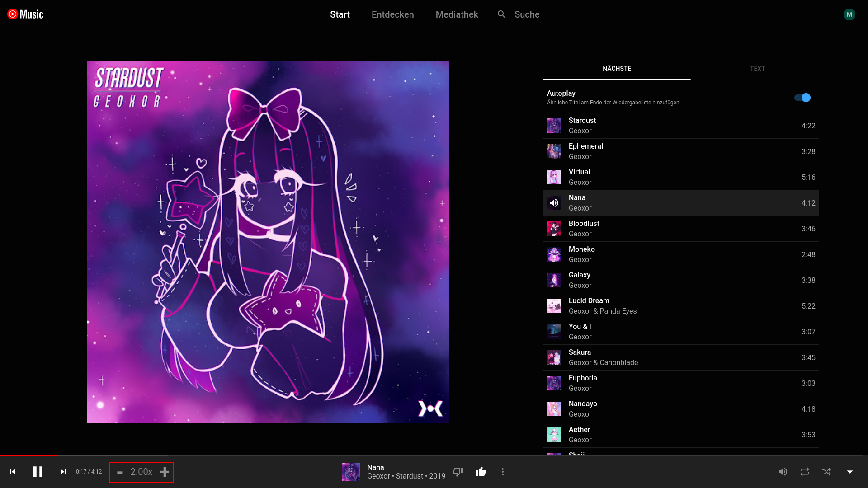868x488 pixels.
Task: Click the Moneko queue thumbnail
Action: point(554,254)
